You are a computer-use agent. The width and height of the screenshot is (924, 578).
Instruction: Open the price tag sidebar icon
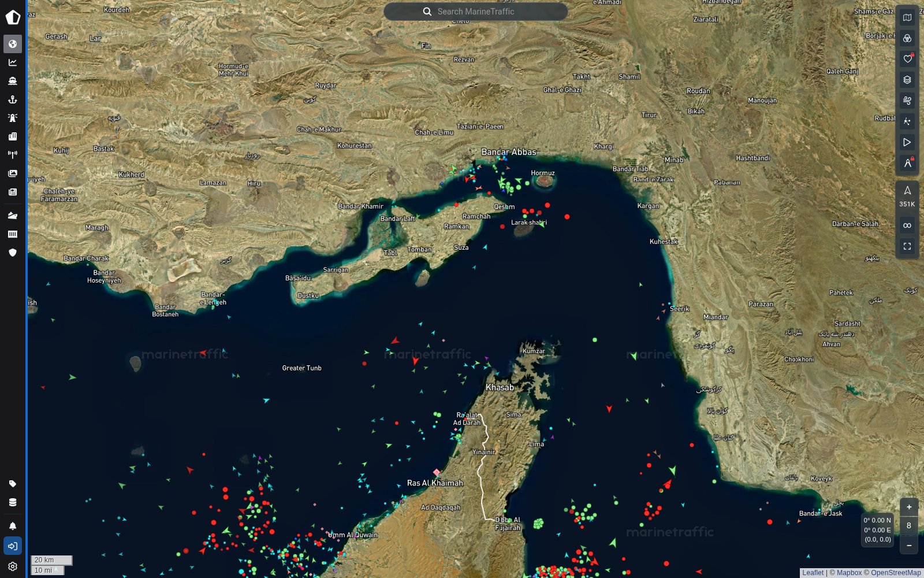[x=13, y=484]
